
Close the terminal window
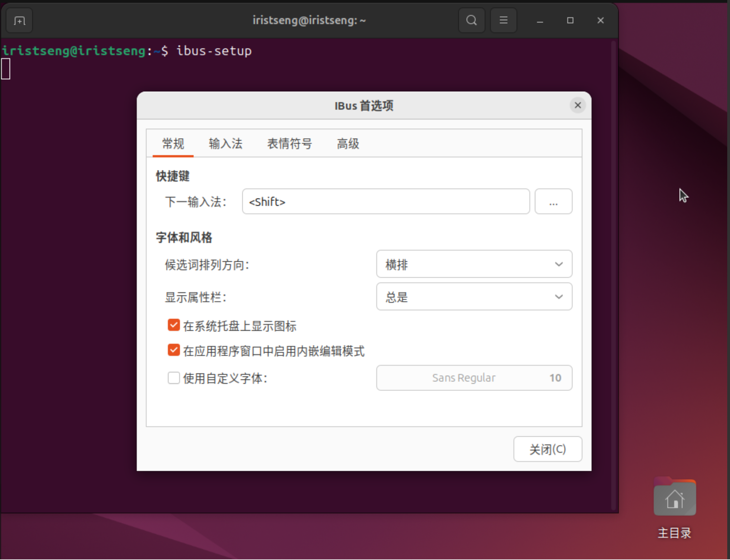coord(600,21)
